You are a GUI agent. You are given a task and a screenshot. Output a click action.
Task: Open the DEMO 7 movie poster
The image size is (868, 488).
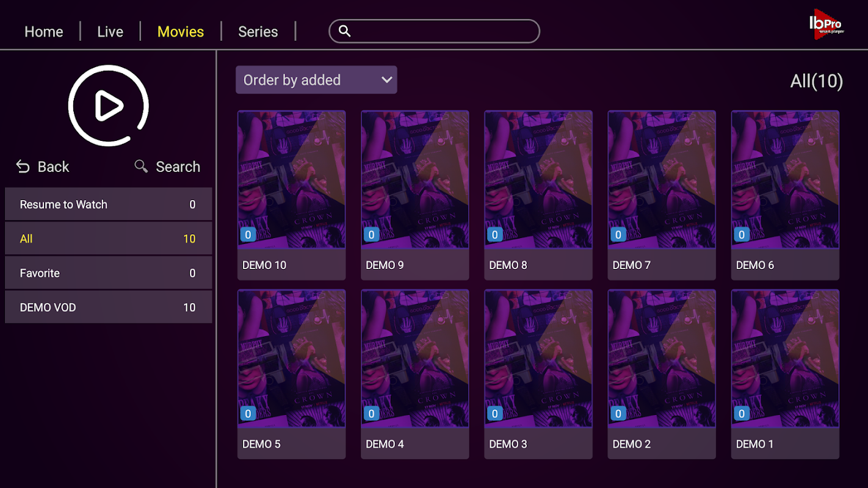[662, 179]
